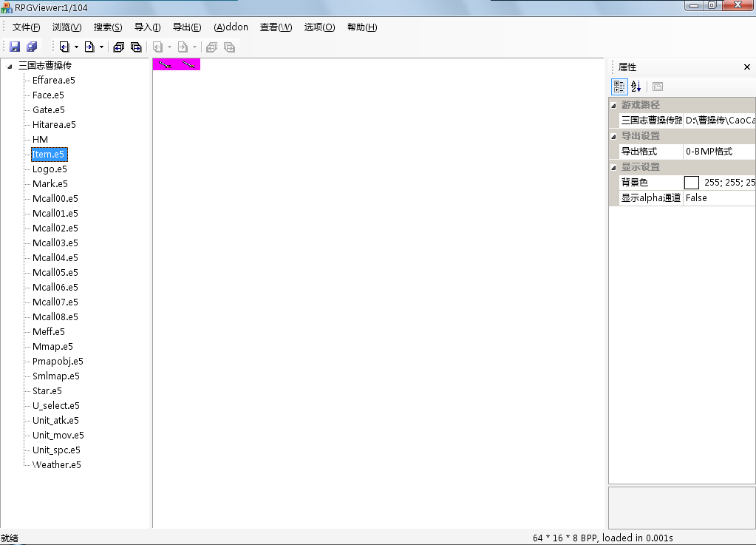The image size is (756, 545).
Task: Open the Addon menu
Action: (x=231, y=27)
